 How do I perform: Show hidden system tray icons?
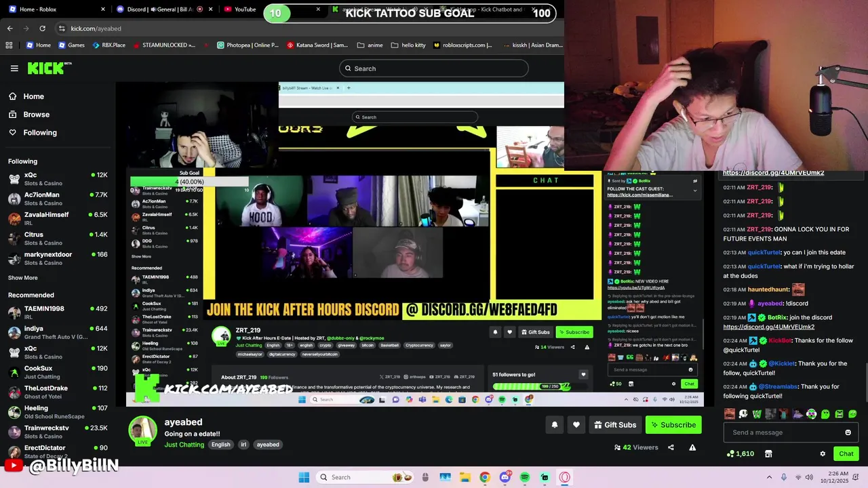coord(769,477)
